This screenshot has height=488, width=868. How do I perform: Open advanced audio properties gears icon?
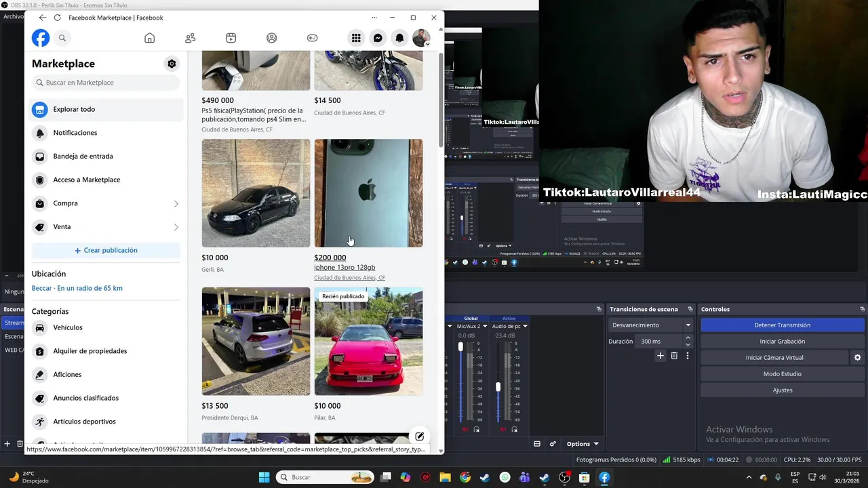point(553,444)
